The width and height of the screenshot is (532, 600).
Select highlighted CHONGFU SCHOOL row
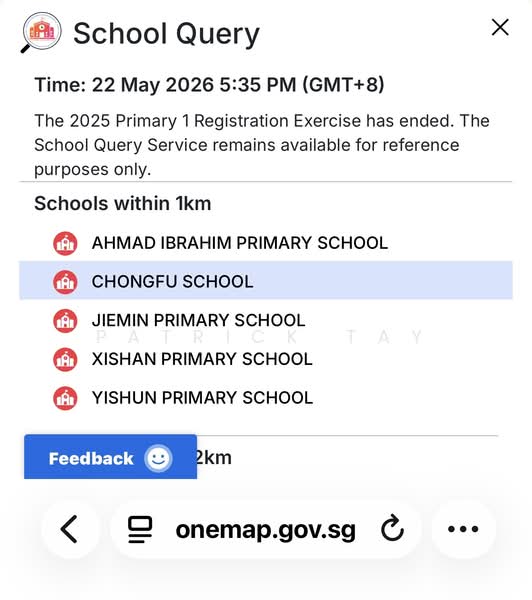click(266, 280)
